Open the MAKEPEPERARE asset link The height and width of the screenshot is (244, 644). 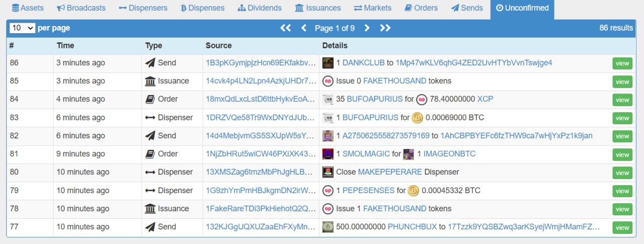click(x=390, y=172)
